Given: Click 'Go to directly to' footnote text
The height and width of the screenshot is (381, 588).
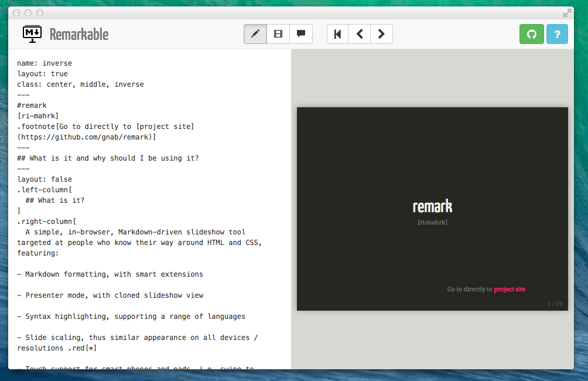Looking at the screenshot, I should tap(470, 290).
